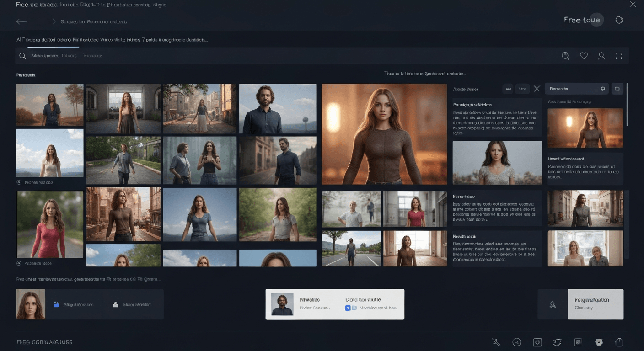The image size is (644, 351).
Task: Switch to the second tab under the search bar
Action: pyautogui.click(x=70, y=55)
